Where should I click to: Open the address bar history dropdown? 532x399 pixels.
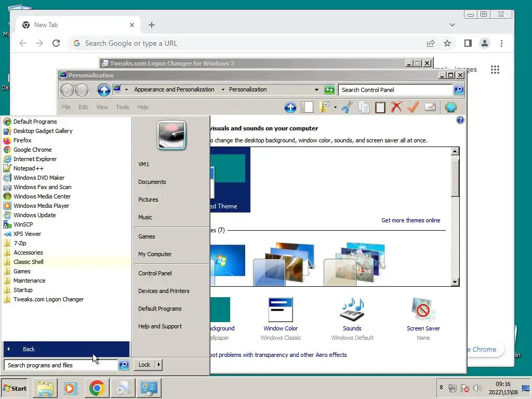[x=316, y=89]
